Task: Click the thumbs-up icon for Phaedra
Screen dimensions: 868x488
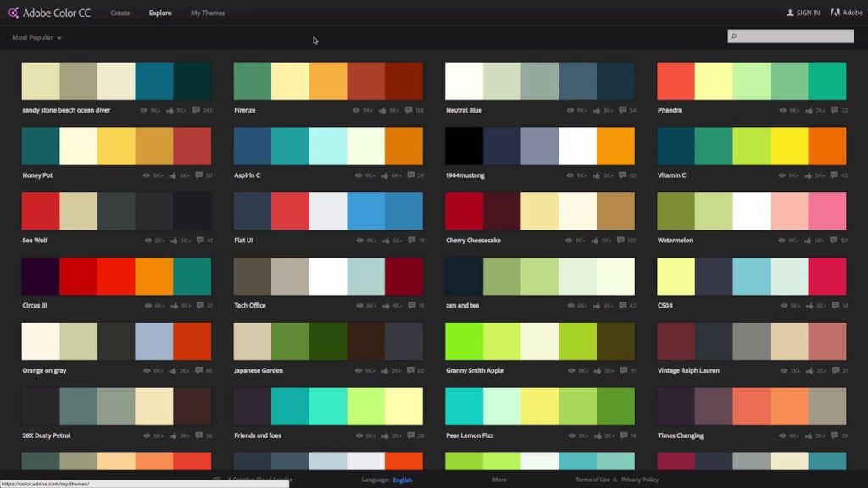Action: click(809, 110)
